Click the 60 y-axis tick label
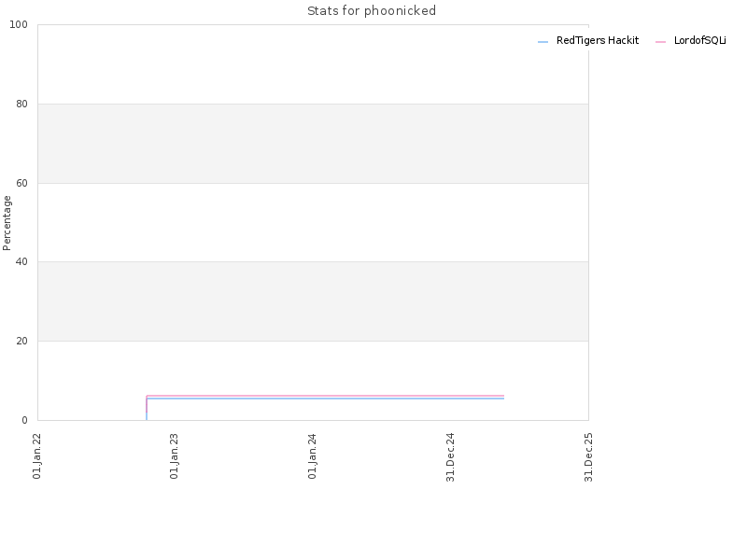747x560 pixels. pos(21,183)
